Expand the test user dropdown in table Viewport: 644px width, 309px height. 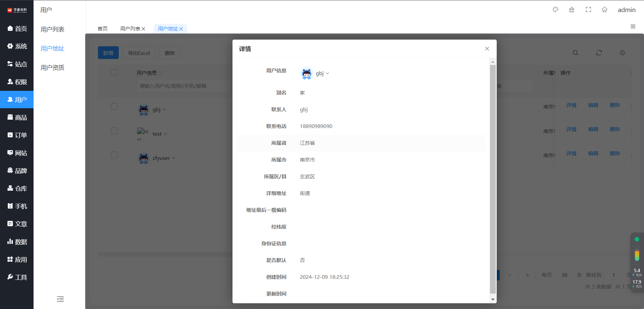tap(165, 134)
